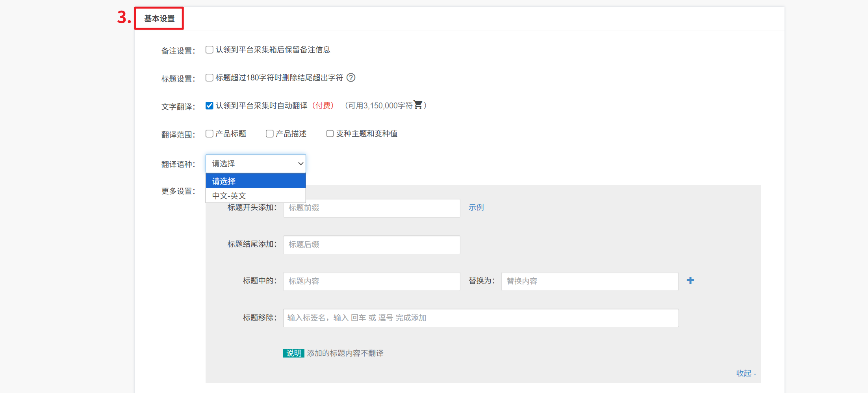The width and height of the screenshot is (868, 393).
Task: Check the 产品标题 translation scope box
Action: click(210, 134)
